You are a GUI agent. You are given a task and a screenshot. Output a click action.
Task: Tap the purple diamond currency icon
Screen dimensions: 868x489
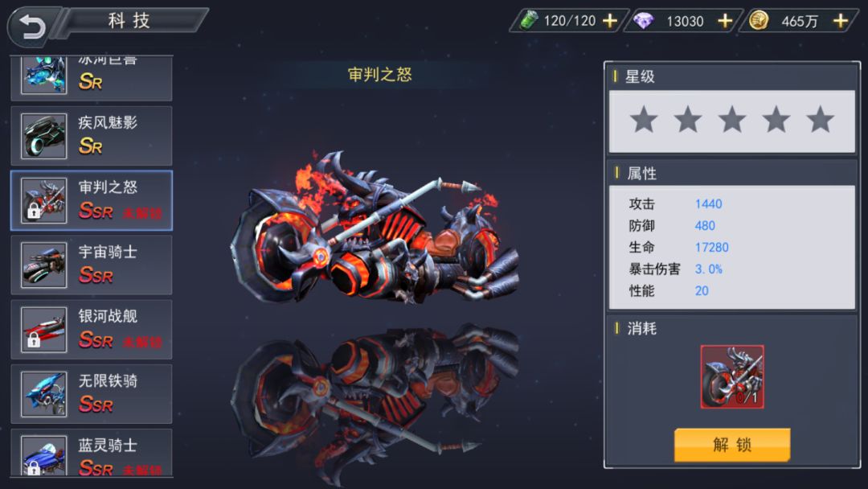tap(643, 21)
